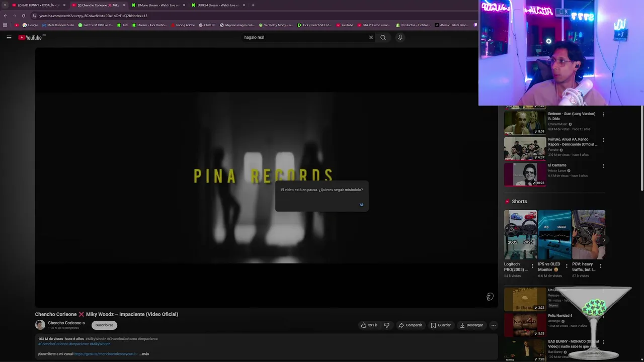The height and width of the screenshot is (362, 644).
Task: Start voice search with microphone
Action: (400, 37)
